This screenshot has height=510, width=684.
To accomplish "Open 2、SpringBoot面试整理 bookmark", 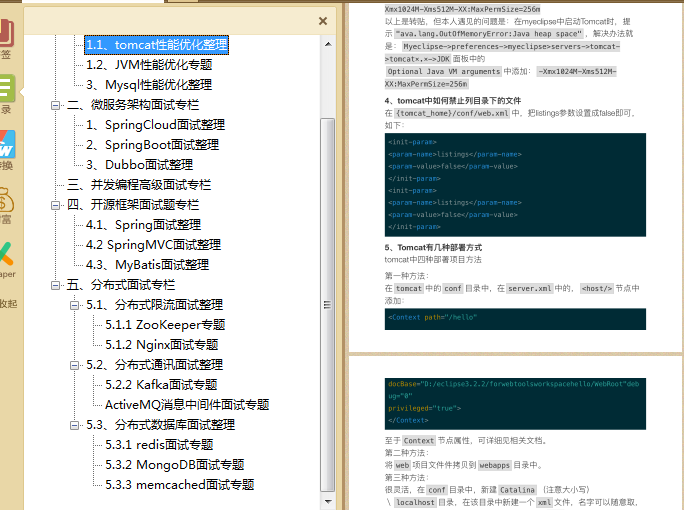I will (x=153, y=145).
